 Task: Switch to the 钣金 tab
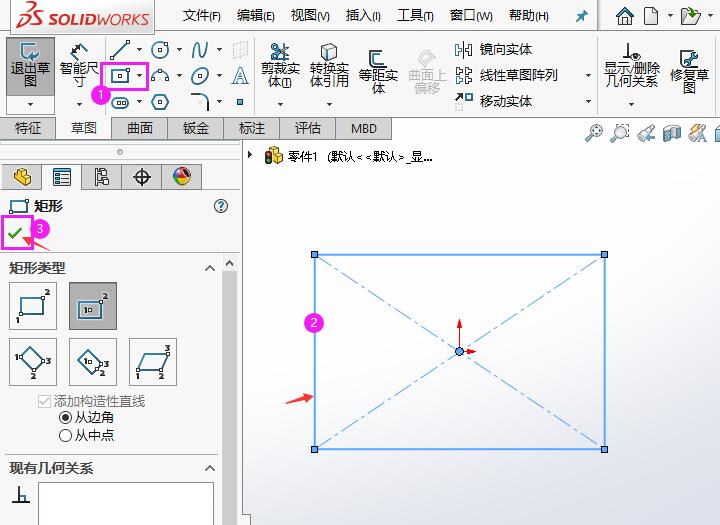pyautogui.click(x=196, y=128)
